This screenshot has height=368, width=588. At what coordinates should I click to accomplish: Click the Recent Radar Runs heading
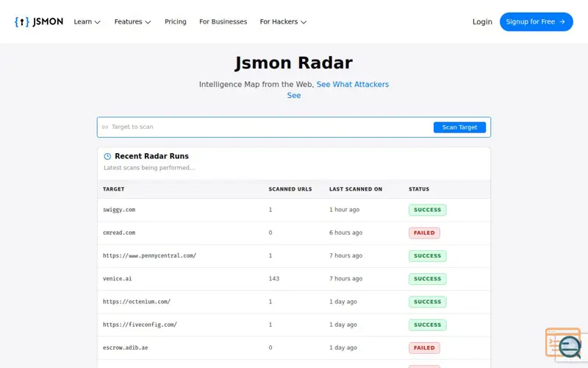pos(151,156)
